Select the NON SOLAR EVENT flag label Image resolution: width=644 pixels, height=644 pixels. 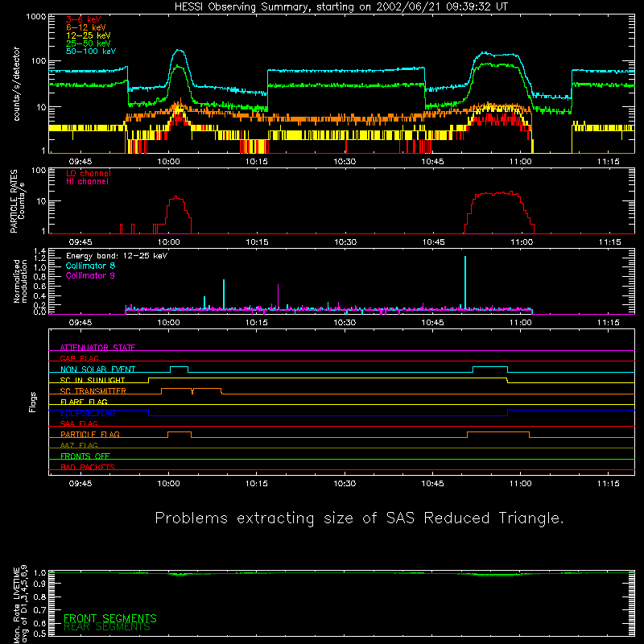97,369
